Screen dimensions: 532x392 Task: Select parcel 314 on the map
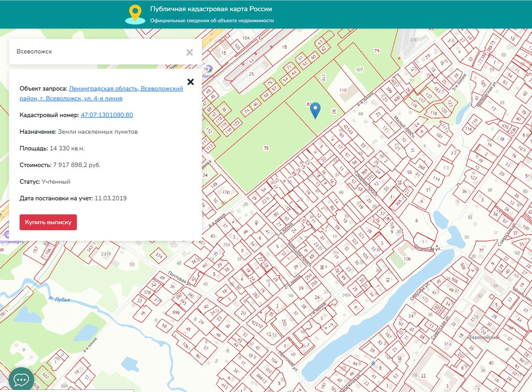coord(447,344)
